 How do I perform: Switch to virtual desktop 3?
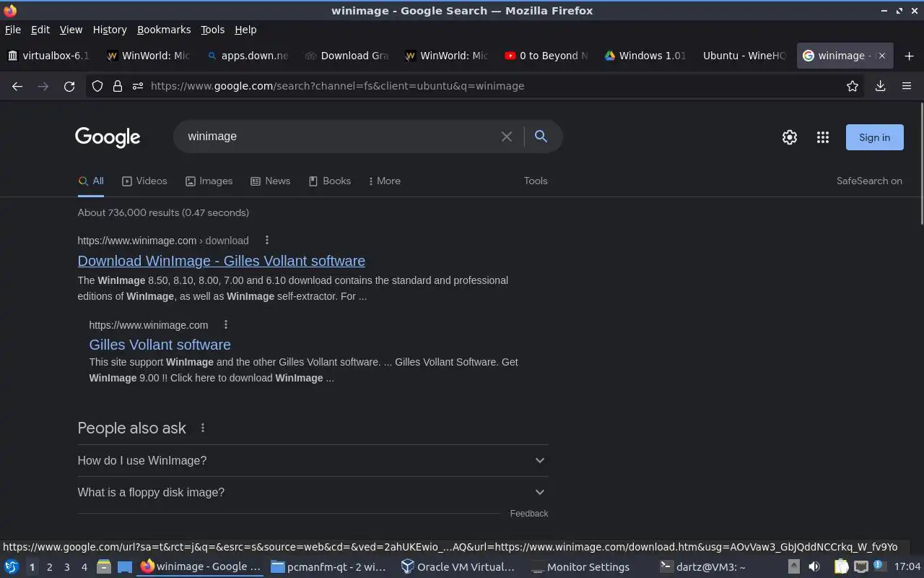tap(67, 567)
